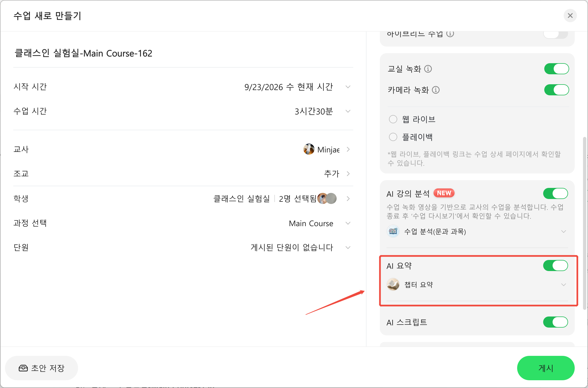Open 단원 dropdown
The height and width of the screenshot is (388, 588).
(348, 247)
